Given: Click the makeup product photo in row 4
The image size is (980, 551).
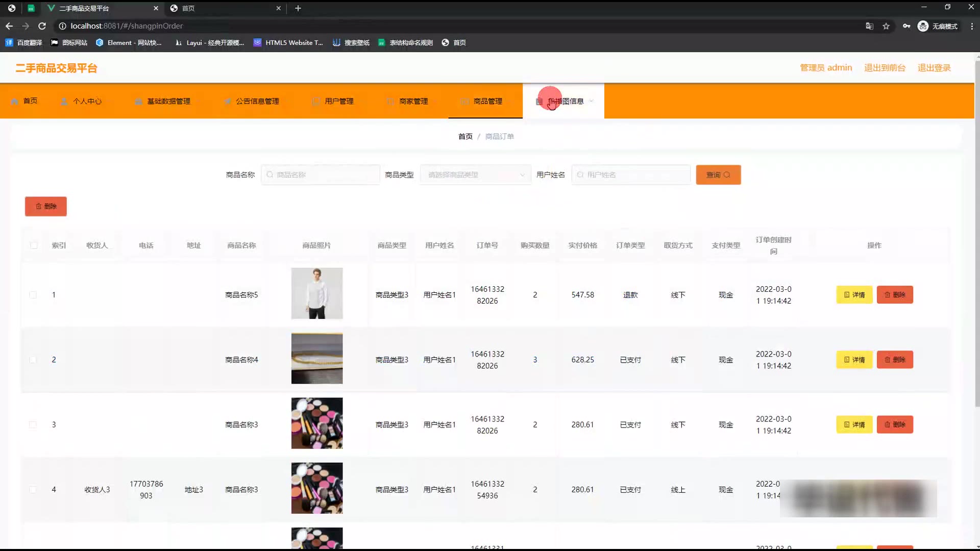Looking at the screenshot, I should [317, 488].
